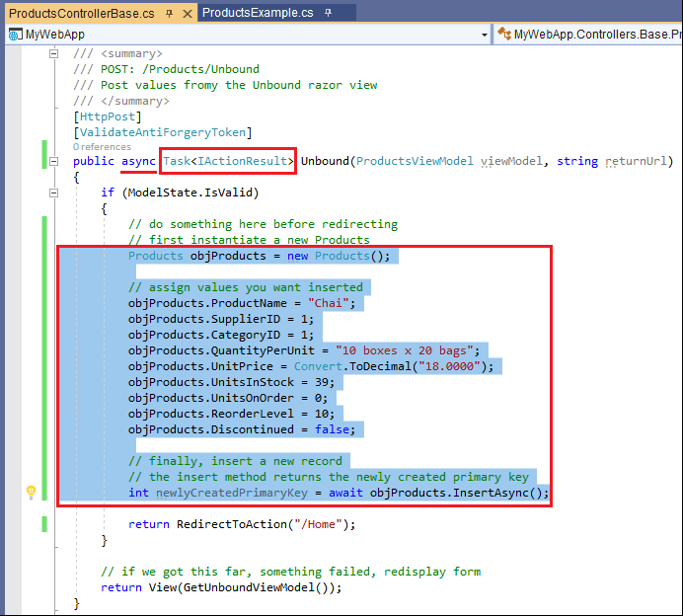The height and width of the screenshot is (616, 683).
Task: Click the MyWebApp project icon in navigation bar
Action: 15,35
